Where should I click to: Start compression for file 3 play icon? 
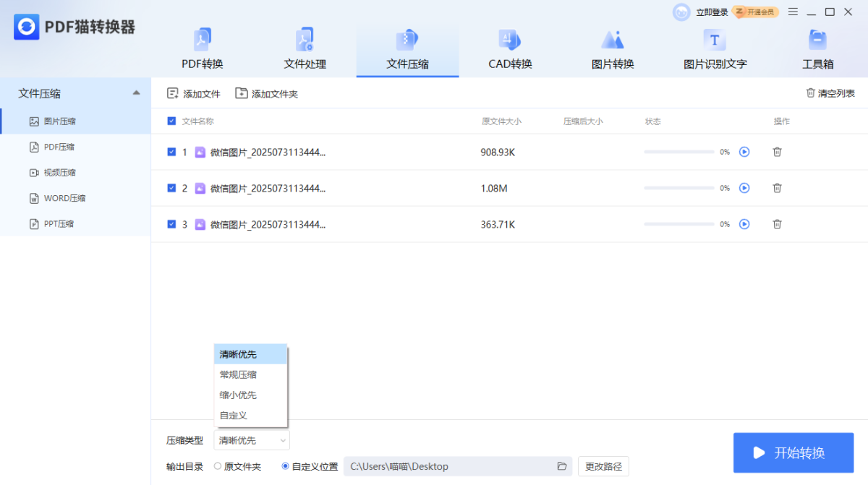click(744, 224)
